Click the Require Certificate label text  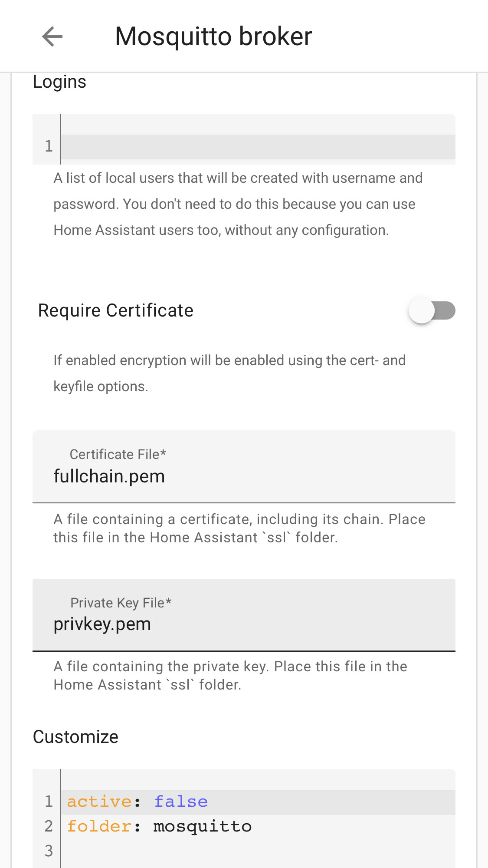[115, 310]
